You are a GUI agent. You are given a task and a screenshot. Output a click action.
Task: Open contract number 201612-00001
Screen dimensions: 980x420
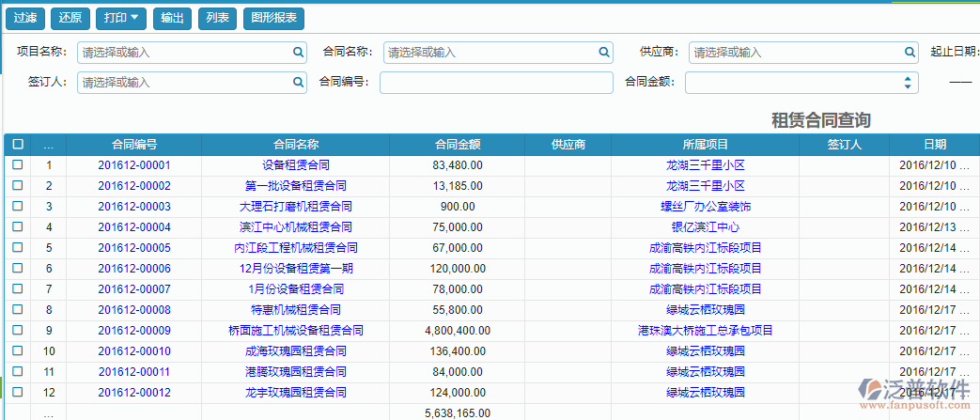(x=134, y=165)
